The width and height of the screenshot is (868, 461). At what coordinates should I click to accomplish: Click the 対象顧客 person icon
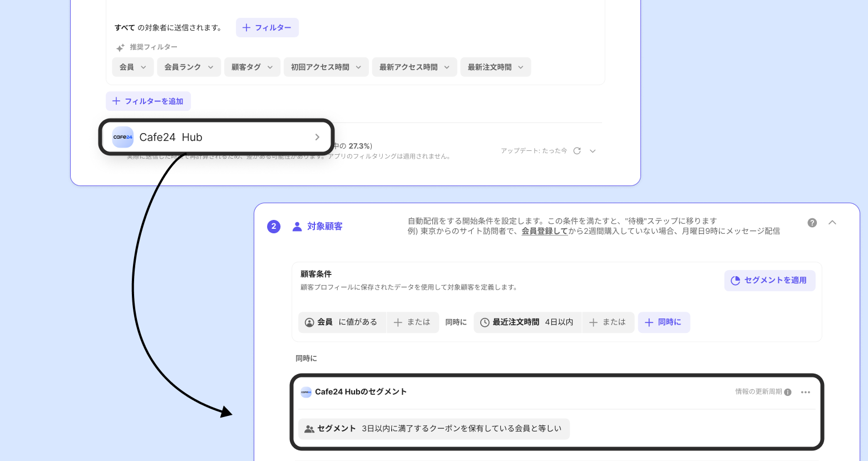[297, 227]
